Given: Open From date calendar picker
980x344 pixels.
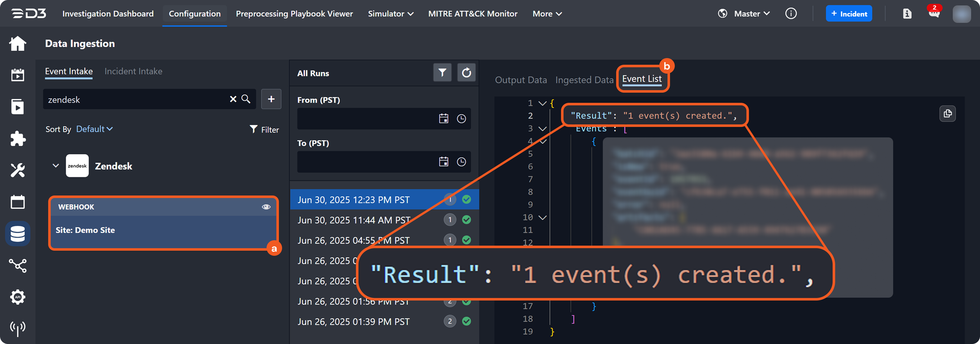Looking at the screenshot, I should (444, 118).
